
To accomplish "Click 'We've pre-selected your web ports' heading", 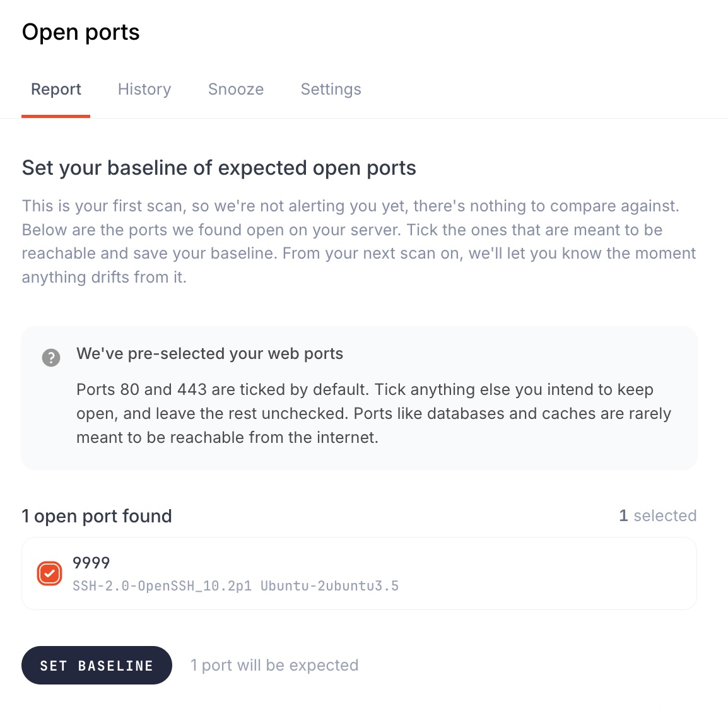I will (x=210, y=354).
